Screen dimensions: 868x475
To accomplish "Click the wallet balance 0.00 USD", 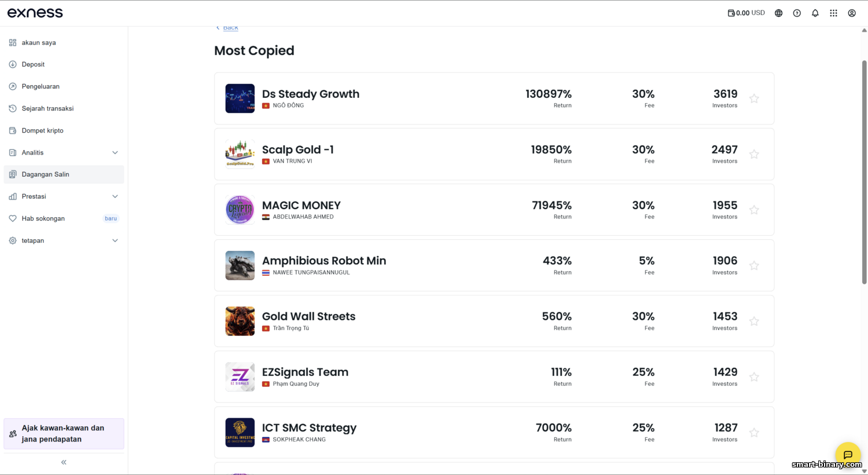I will pyautogui.click(x=746, y=13).
